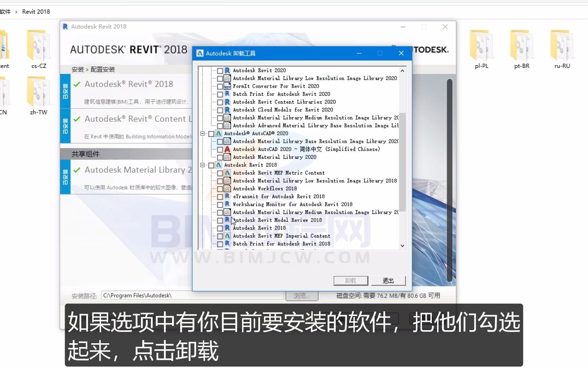The width and height of the screenshot is (588, 368).
Task: Click the Autodesk Material Library 2020 icon
Action: click(227, 157)
